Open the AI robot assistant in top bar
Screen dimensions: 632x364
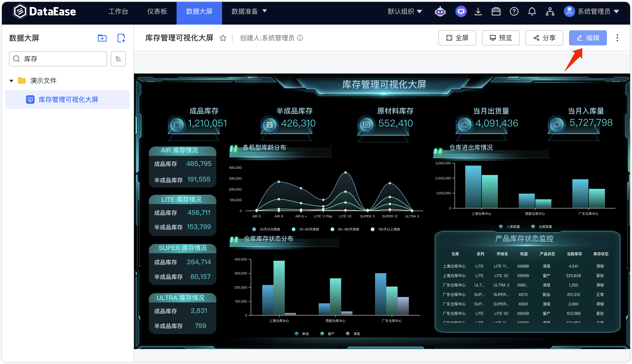(x=440, y=11)
